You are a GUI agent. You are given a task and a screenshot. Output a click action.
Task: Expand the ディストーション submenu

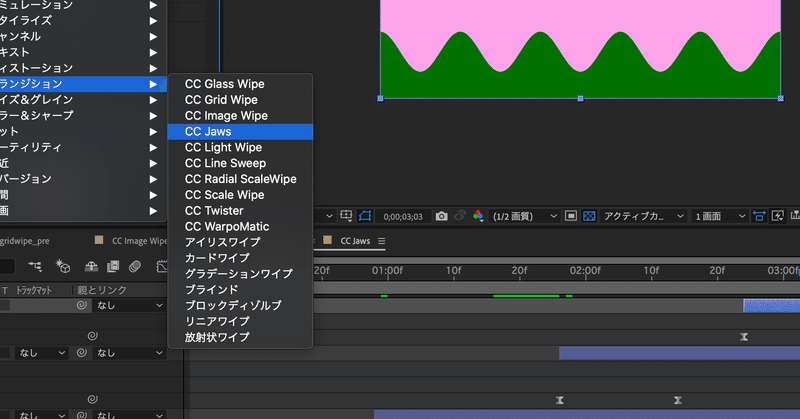(x=83, y=68)
